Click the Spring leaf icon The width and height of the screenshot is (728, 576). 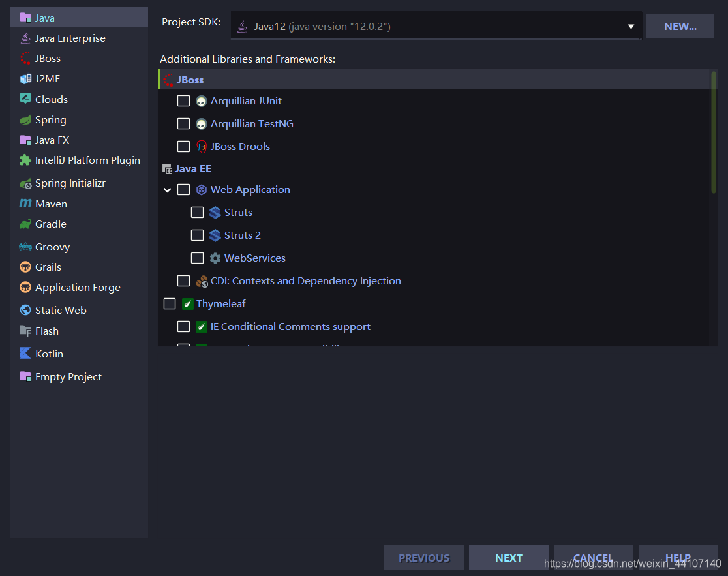tap(25, 120)
